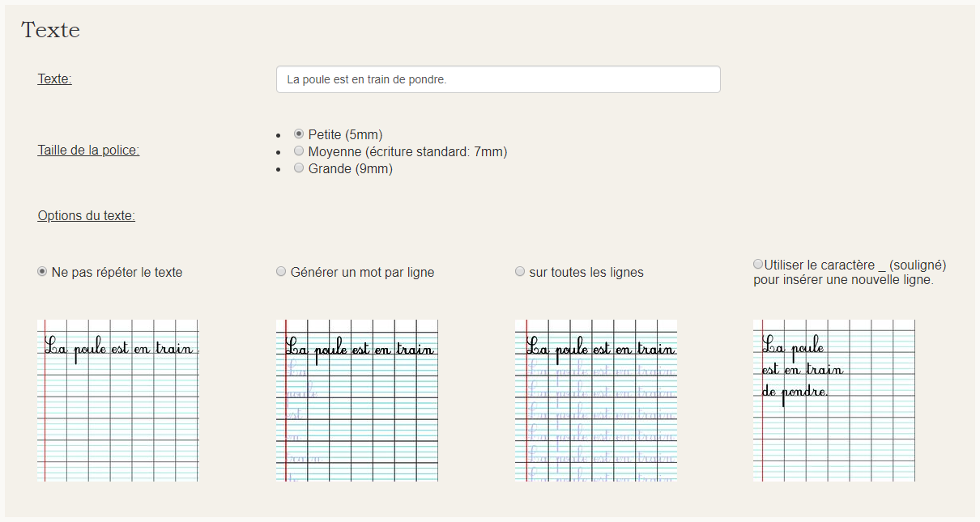Click the 'Texte' section heading

pos(50,30)
